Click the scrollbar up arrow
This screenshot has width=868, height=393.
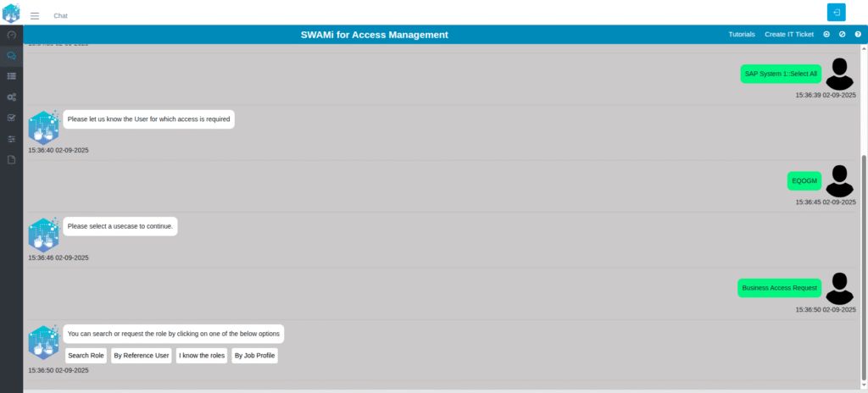[864, 47]
